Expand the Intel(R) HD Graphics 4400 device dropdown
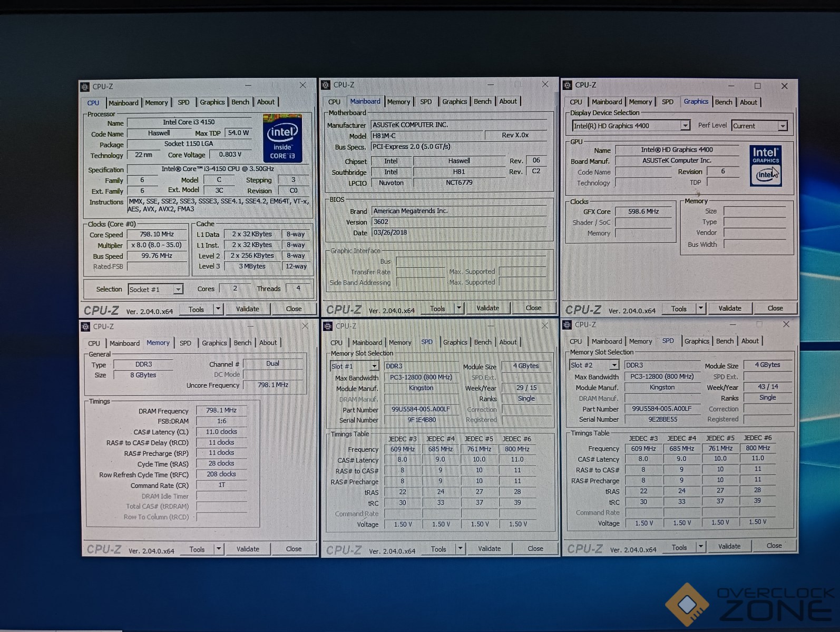Viewport: 840px width, 632px height. (x=685, y=126)
